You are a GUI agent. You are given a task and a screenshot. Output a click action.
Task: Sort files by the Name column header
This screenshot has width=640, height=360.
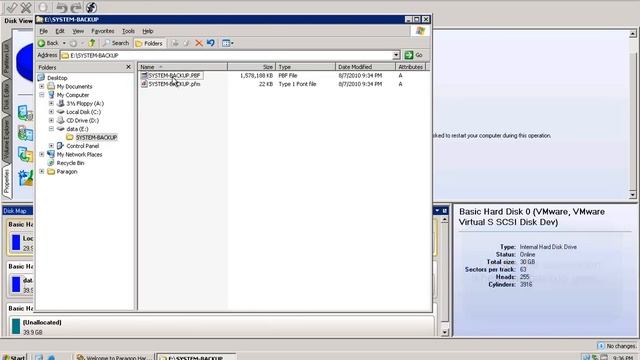pyautogui.click(x=182, y=67)
